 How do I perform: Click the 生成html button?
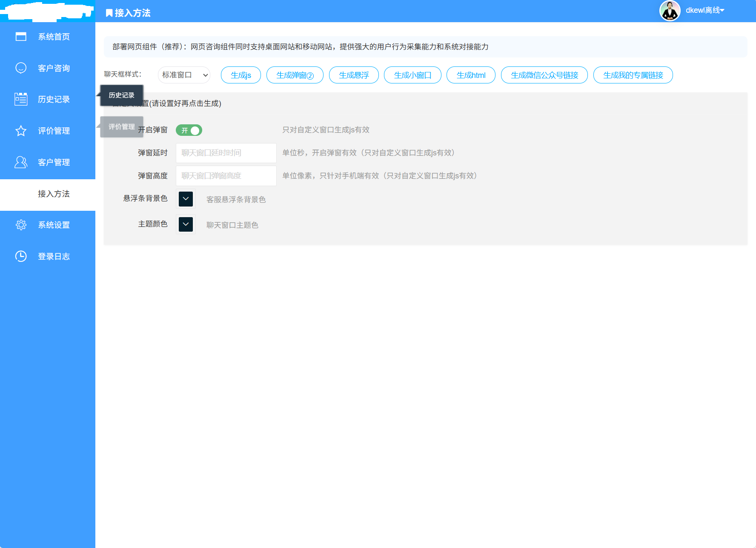click(x=471, y=75)
